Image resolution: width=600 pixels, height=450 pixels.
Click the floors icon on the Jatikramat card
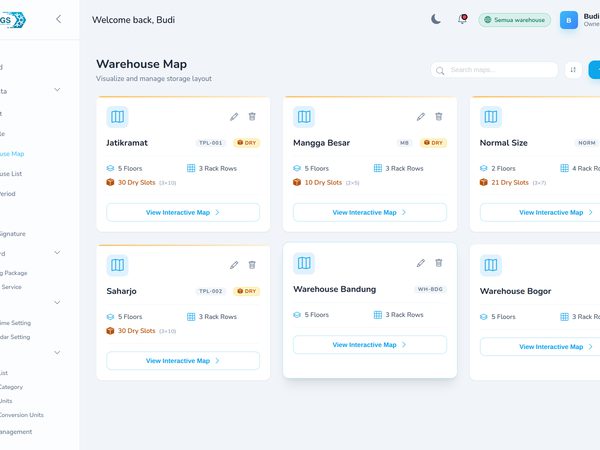pos(110,168)
